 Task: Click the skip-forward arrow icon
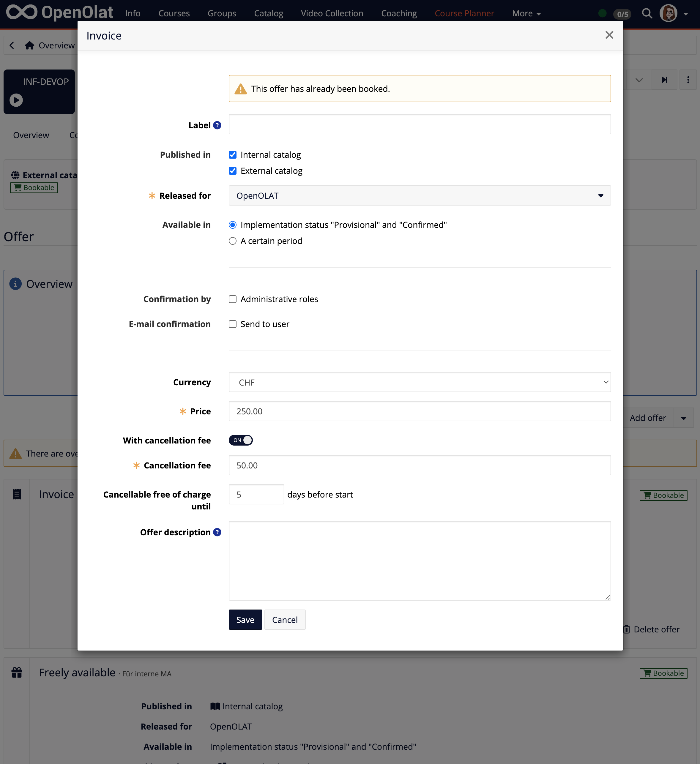[x=664, y=80]
